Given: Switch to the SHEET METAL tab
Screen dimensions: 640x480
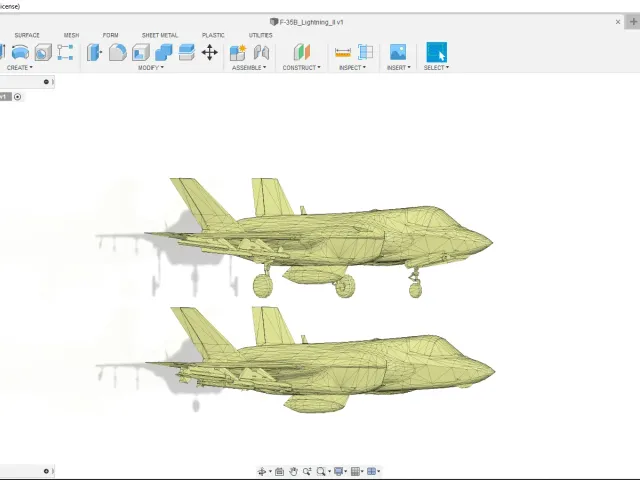Looking at the screenshot, I should pyautogui.click(x=160, y=36).
